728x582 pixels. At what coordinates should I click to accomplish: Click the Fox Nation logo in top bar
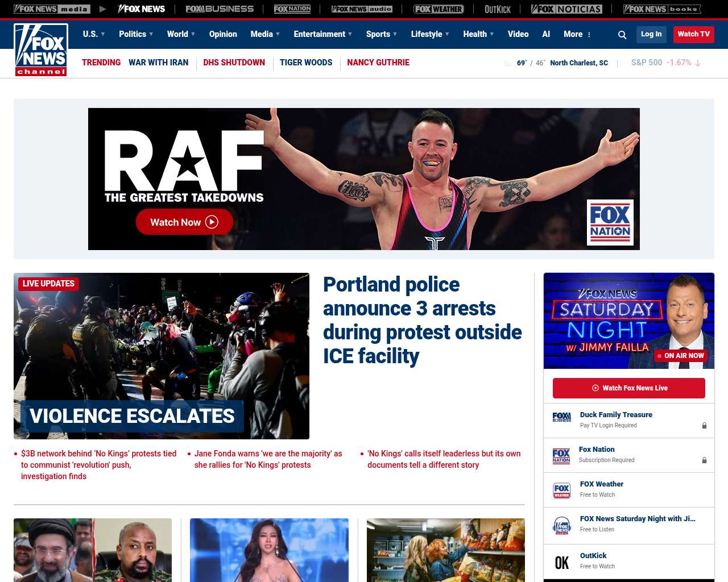(292, 9)
